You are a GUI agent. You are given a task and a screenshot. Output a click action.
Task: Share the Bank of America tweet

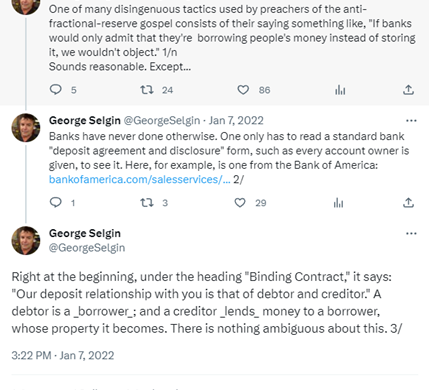tap(408, 202)
